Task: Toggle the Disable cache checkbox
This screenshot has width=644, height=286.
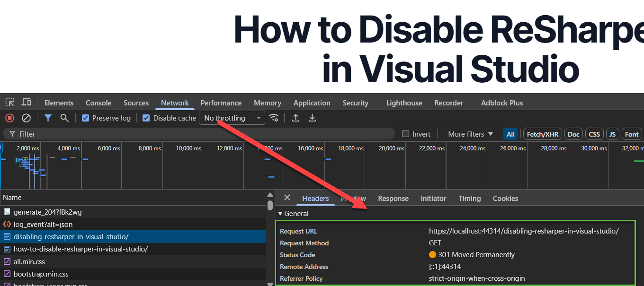Action: 146,118
